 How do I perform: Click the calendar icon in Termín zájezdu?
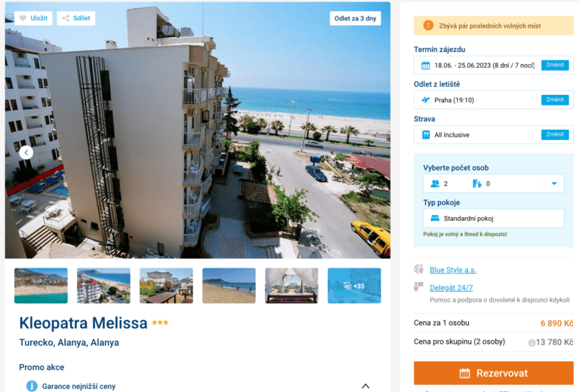click(425, 66)
